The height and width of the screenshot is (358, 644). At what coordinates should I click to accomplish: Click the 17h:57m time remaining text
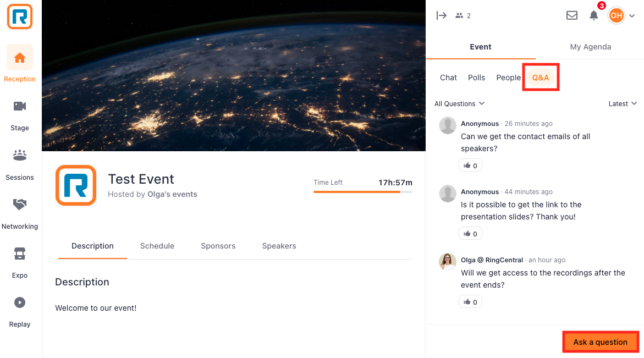tap(395, 183)
